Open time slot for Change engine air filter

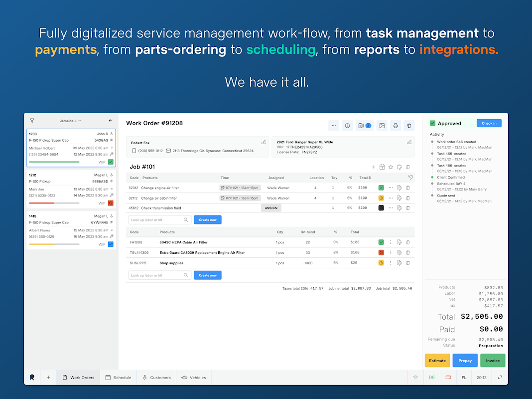[240, 188]
